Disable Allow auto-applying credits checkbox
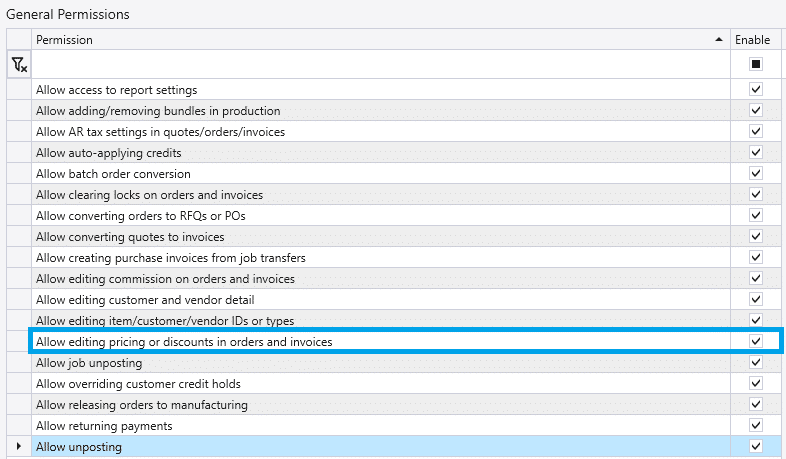786x459 pixels. pyautogui.click(x=756, y=153)
